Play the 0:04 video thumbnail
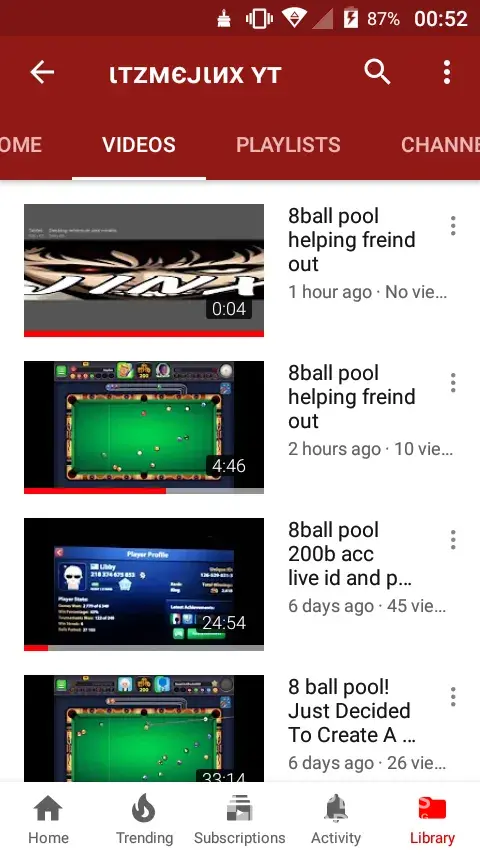 pos(144,268)
